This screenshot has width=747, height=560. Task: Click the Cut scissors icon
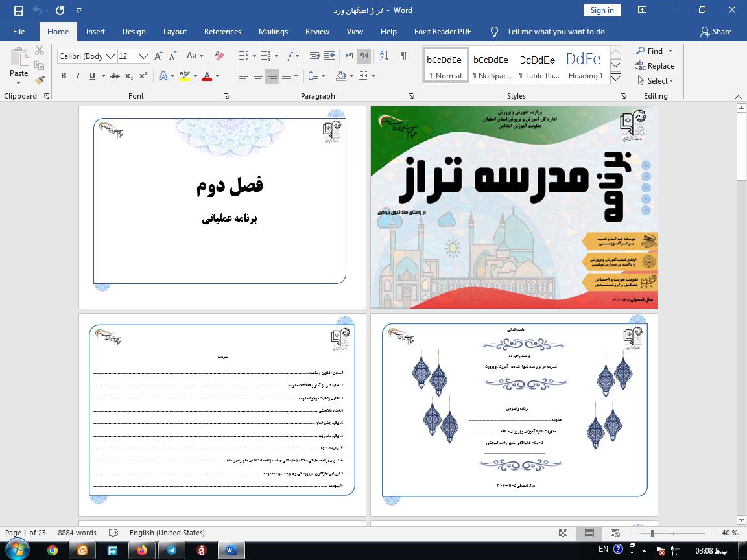40,51
